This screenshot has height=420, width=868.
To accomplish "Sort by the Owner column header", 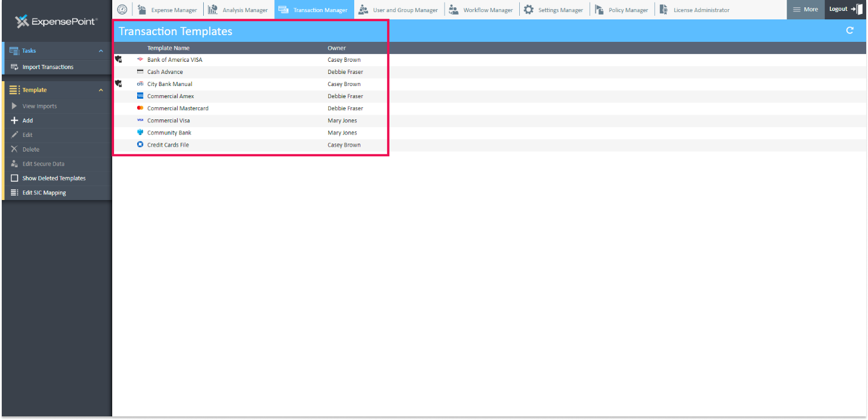I will point(337,48).
